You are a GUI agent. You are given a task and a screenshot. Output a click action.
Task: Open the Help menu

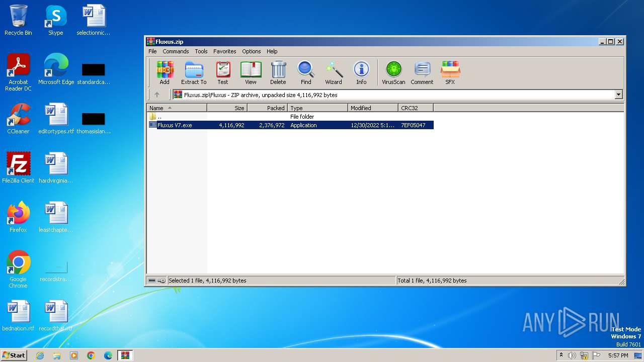[272, 51]
